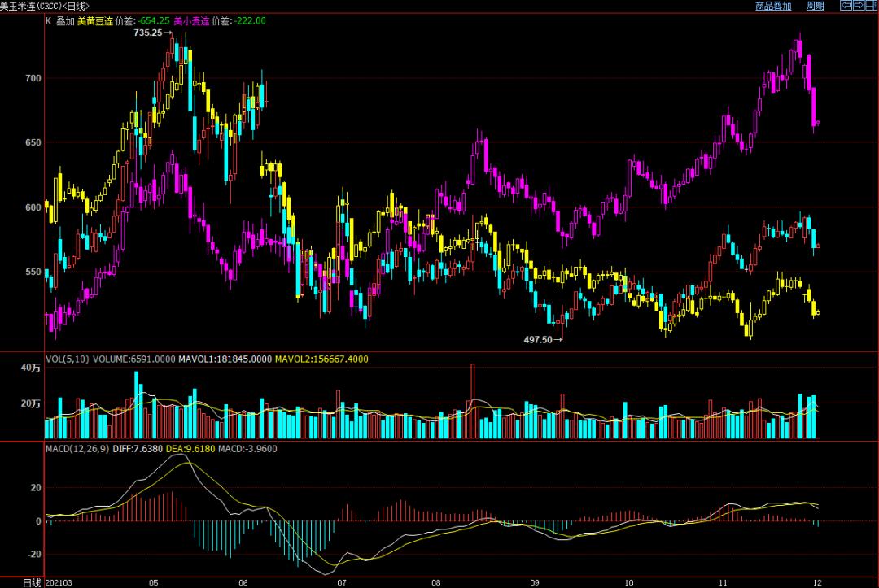
Task: Click the 550 price axis label
Action: [x=33, y=272]
